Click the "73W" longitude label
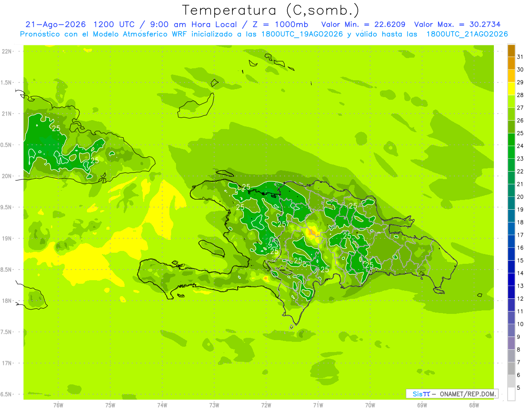The width and height of the screenshot is (532, 411). click(x=214, y=405)
